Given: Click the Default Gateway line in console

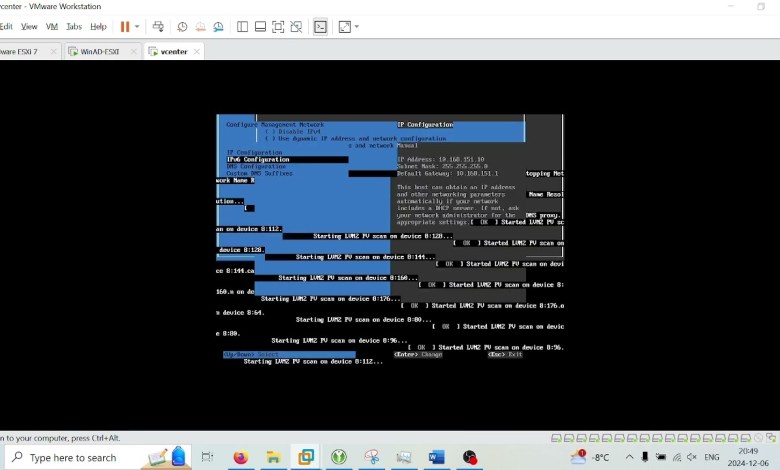Looking at the screenshot, I should point(447,174).
